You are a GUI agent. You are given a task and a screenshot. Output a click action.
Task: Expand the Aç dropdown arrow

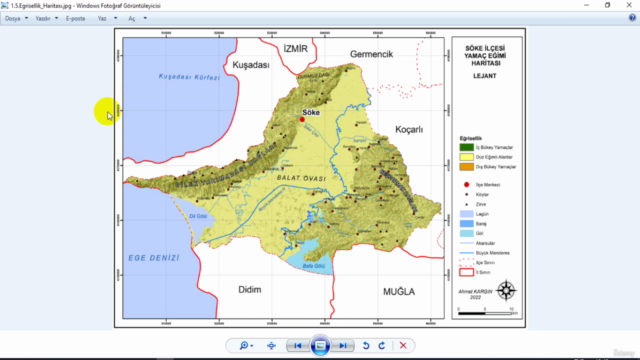(145, 18)
